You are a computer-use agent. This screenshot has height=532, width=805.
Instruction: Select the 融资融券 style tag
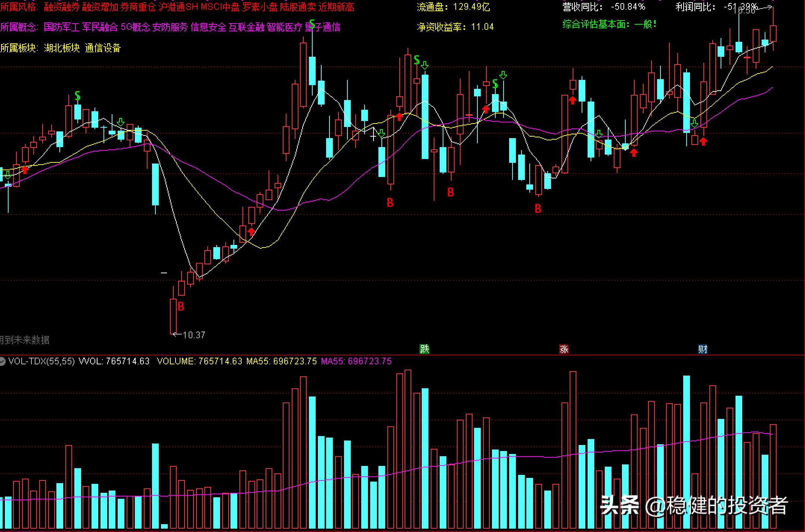62,7
